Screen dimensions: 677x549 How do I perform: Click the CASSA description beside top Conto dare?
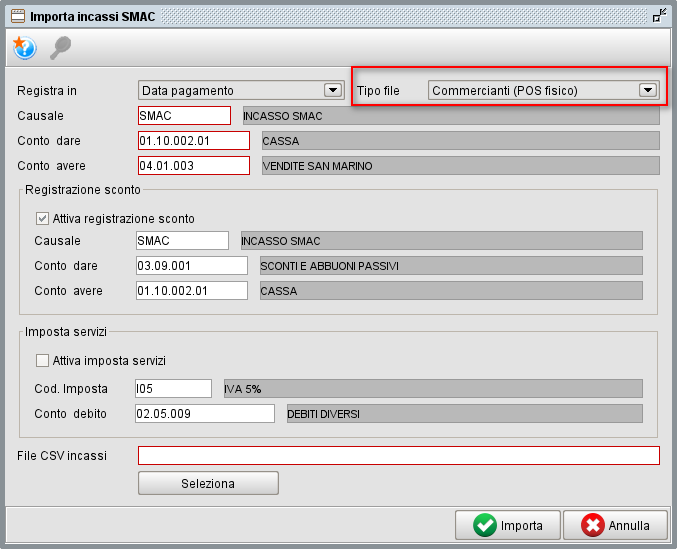pos(461,141)
